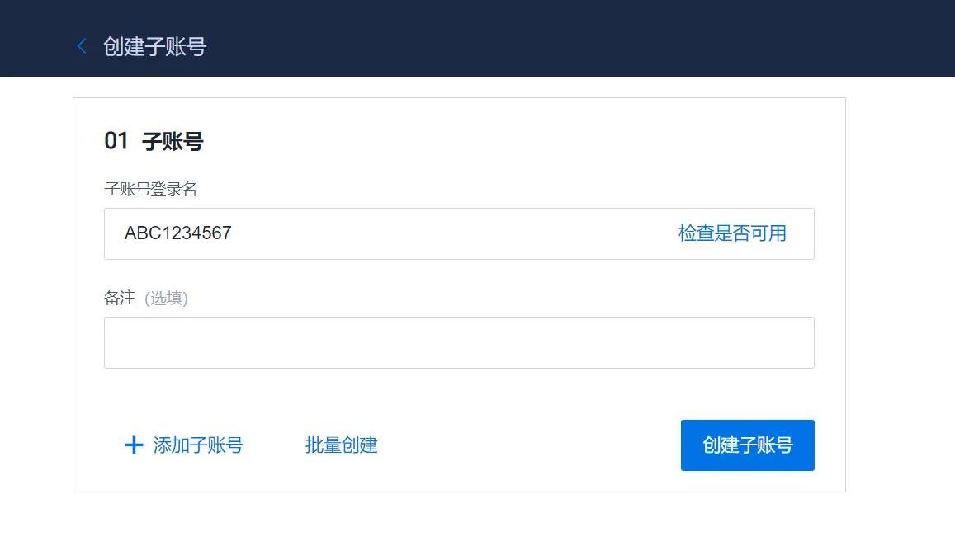
Task: Click the (选填) optional hint text
Action: pos(166,298)
